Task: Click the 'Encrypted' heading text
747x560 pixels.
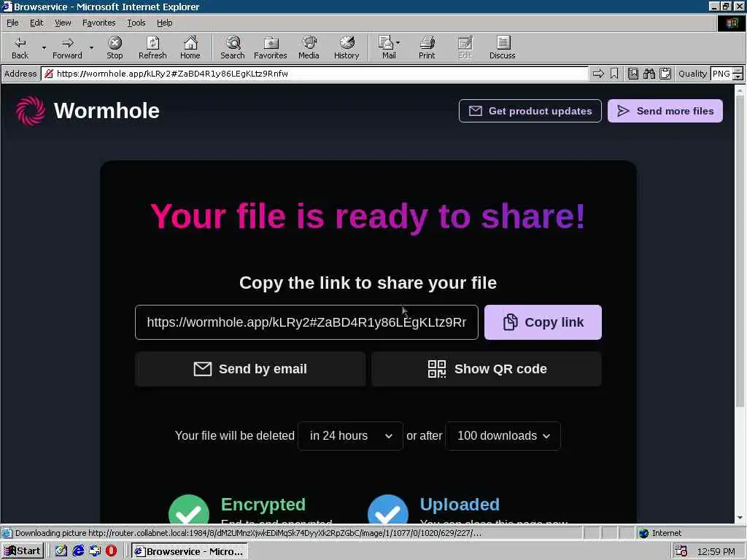Action: [x=263, y=505]
